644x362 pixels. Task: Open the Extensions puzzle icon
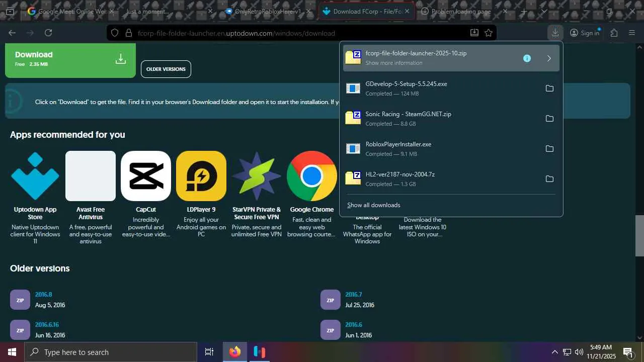[x=614, y=33]
